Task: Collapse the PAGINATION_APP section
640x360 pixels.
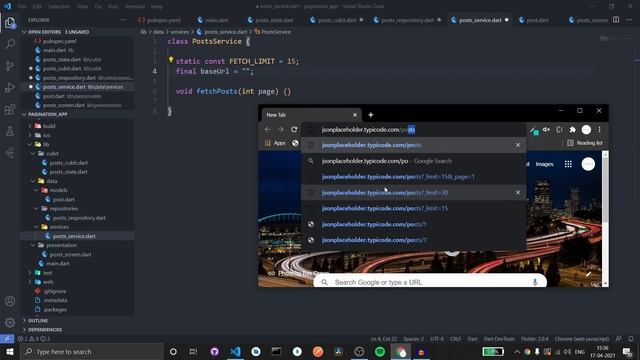Action: (x=47, y=114)
